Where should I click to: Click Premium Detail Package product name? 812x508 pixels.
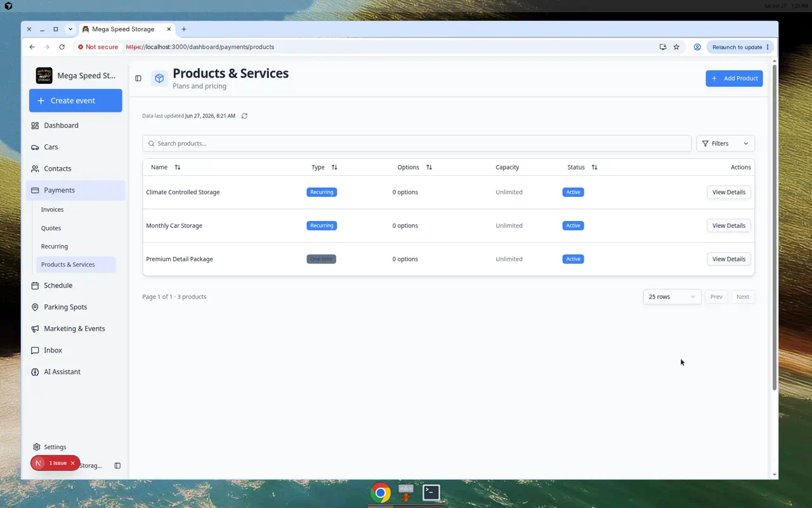(180, 259)
